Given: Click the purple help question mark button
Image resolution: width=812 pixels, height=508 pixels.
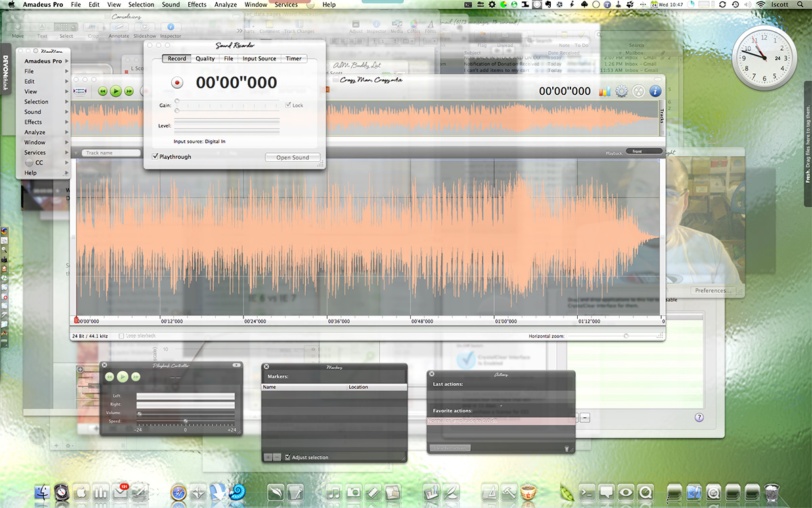Looking at the screenshot, I should (x=699, y=417).
